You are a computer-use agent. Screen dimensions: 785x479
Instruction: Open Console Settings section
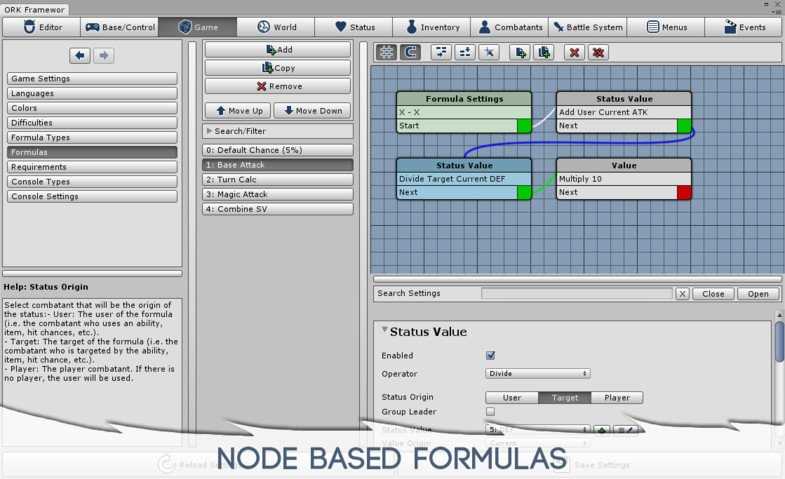pos(92,196)
